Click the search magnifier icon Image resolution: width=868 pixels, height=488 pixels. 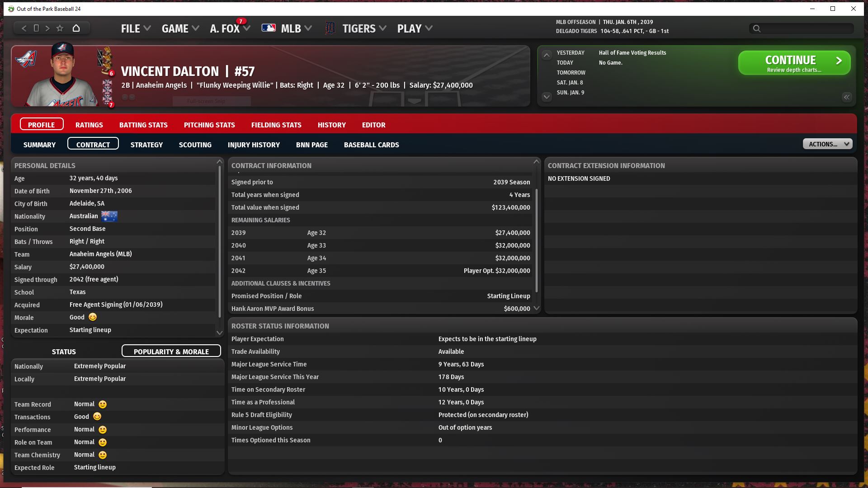[756, 28]
